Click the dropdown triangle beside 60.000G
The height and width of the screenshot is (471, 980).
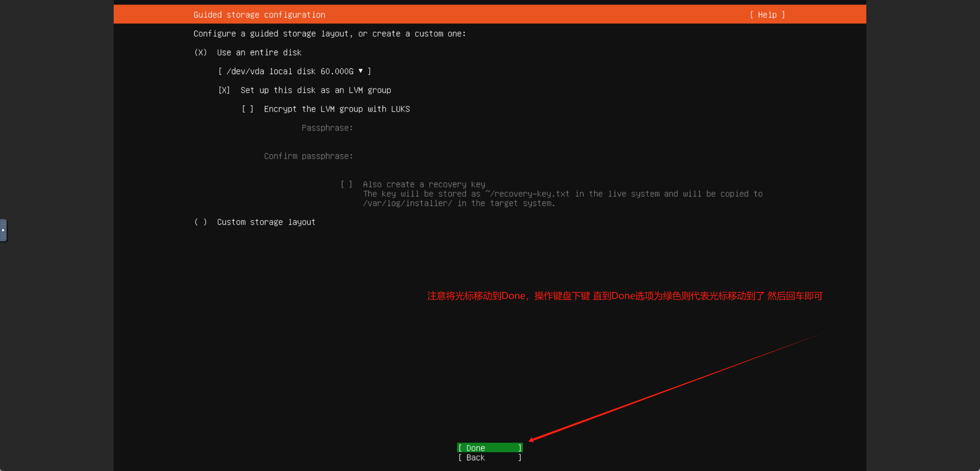[360, 71]
